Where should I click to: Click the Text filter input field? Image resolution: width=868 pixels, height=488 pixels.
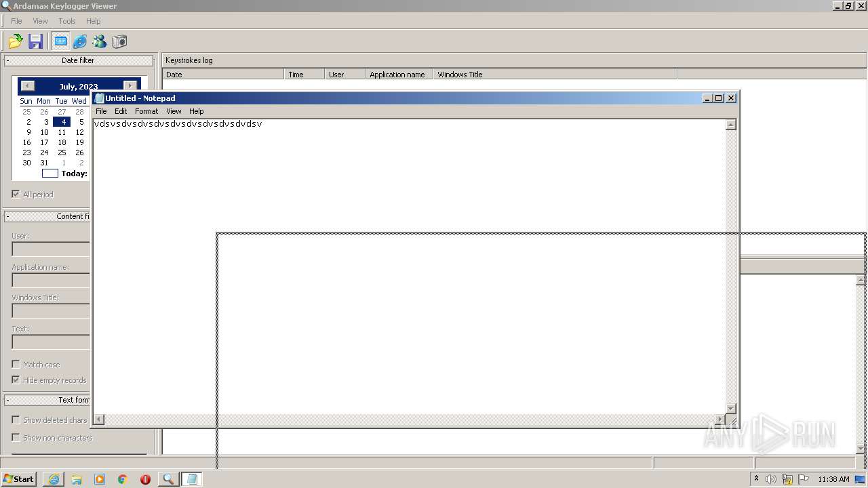(51, 342)
